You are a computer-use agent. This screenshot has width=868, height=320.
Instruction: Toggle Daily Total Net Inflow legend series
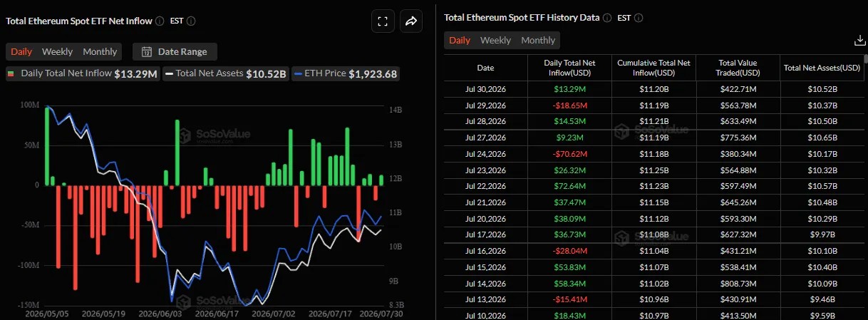pyautogui.click(x=82, y=73)
